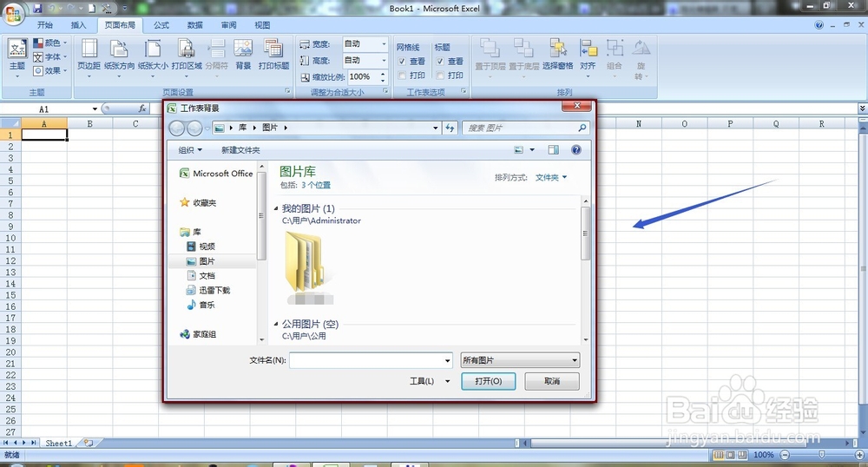Click the zoom in plus button

(859, 455)
